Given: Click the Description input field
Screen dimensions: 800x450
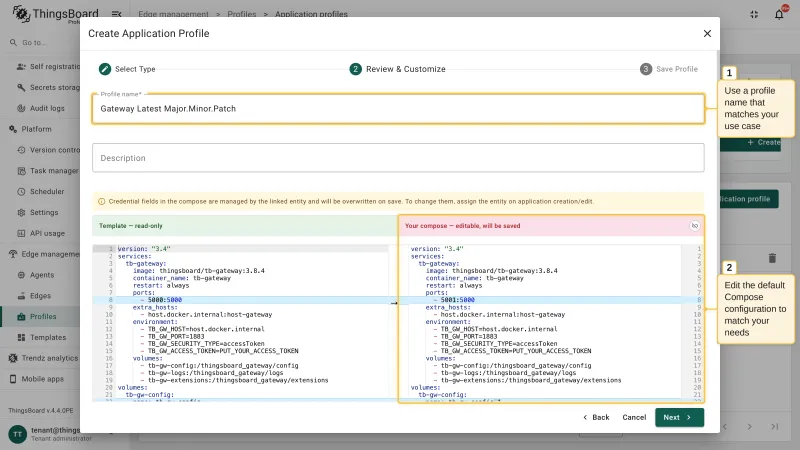Looking at the screenshot, I should coord(398,158).
